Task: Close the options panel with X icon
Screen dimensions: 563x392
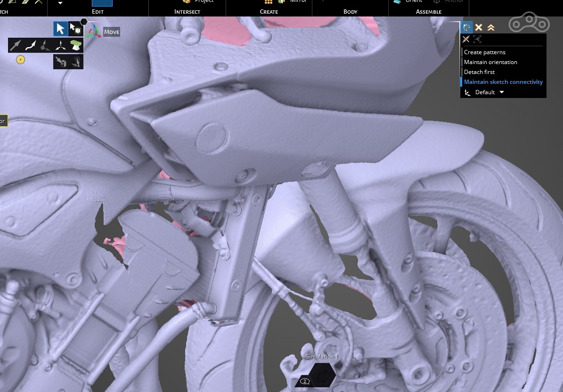Action: click(x=479, y=28)
